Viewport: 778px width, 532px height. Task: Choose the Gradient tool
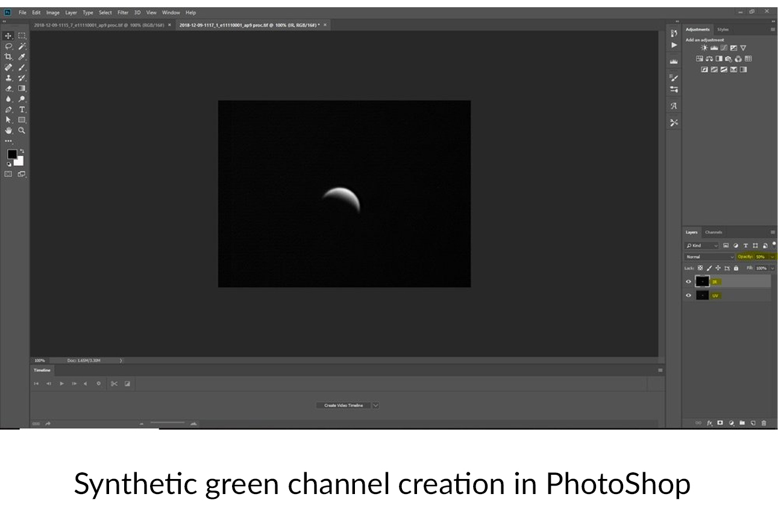click(22, 89)
